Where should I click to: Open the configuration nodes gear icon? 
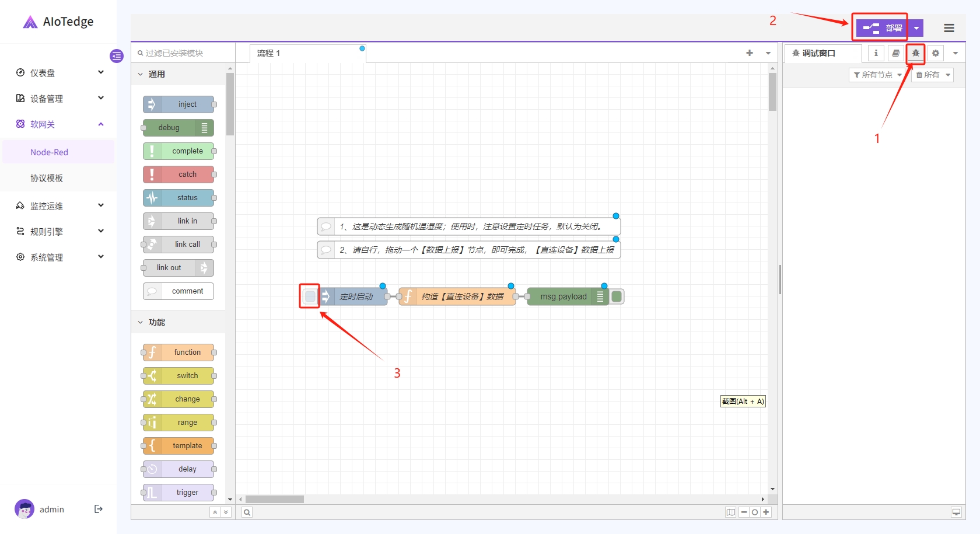pos(935,53)
